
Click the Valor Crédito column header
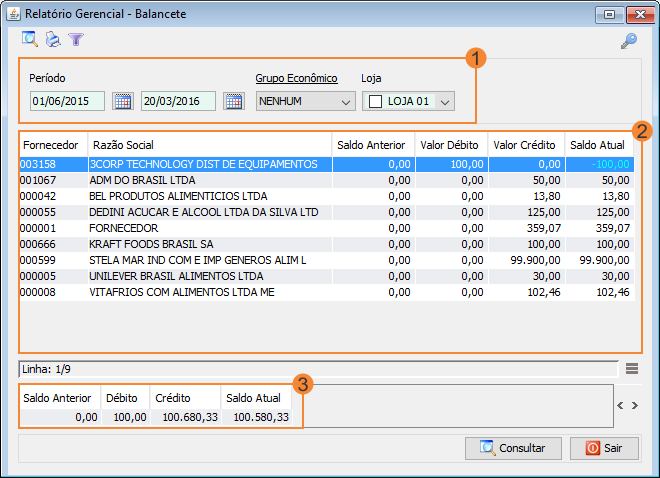click(x=526, y=145)
